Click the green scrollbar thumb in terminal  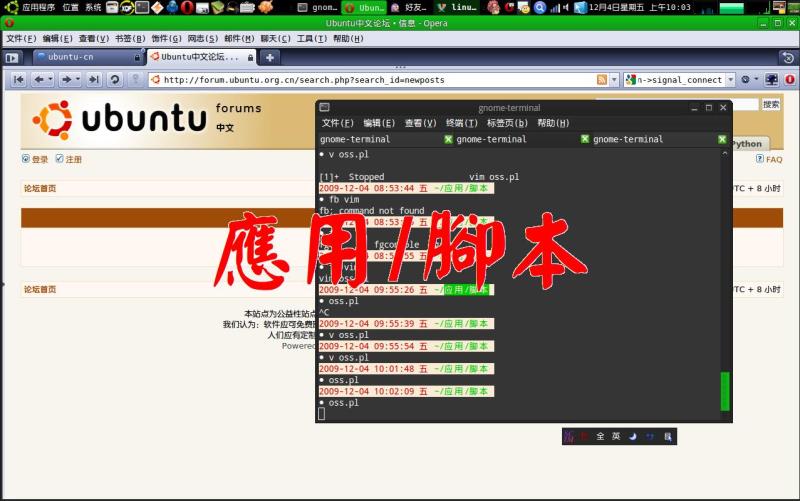pyautogui.click(x=725, y=391)
